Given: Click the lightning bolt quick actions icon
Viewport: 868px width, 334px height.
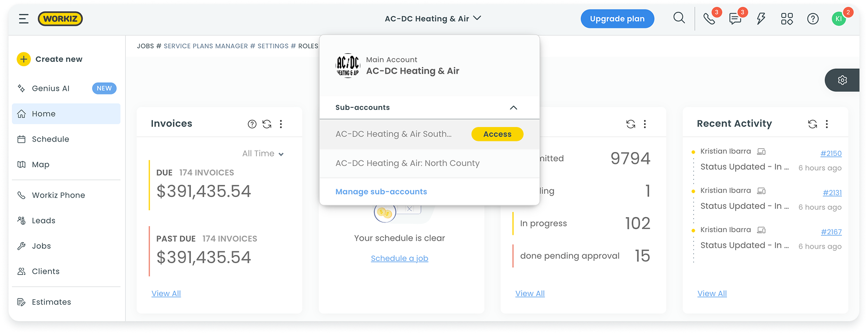Looking at the screenshot, I should [x=761, y=19].
